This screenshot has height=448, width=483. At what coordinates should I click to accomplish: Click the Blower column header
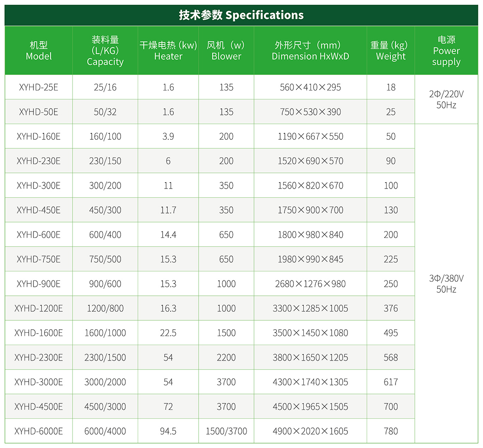tap(226, 51)
